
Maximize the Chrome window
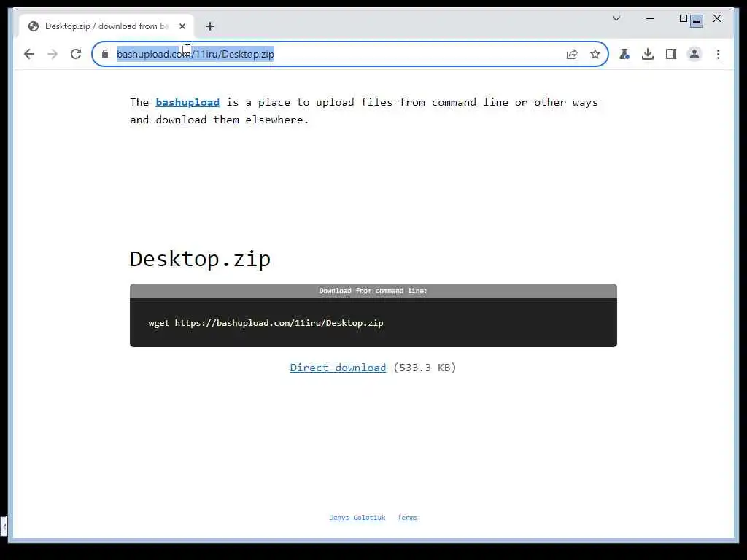tap(683, 18)
